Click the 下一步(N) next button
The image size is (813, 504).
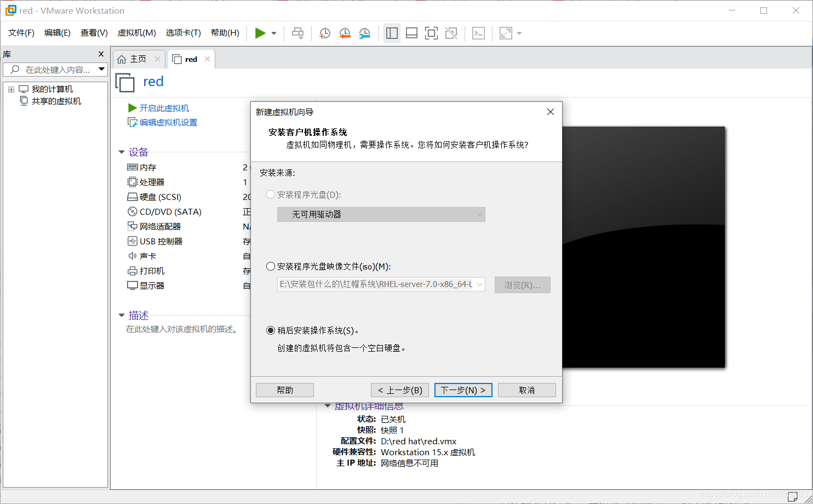point(463,390)
